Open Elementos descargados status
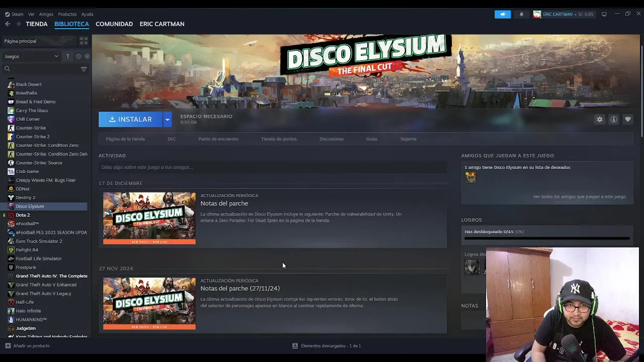The width and height of the screenshot is (644, 362). pyautogui.click(x=331, y=346)
